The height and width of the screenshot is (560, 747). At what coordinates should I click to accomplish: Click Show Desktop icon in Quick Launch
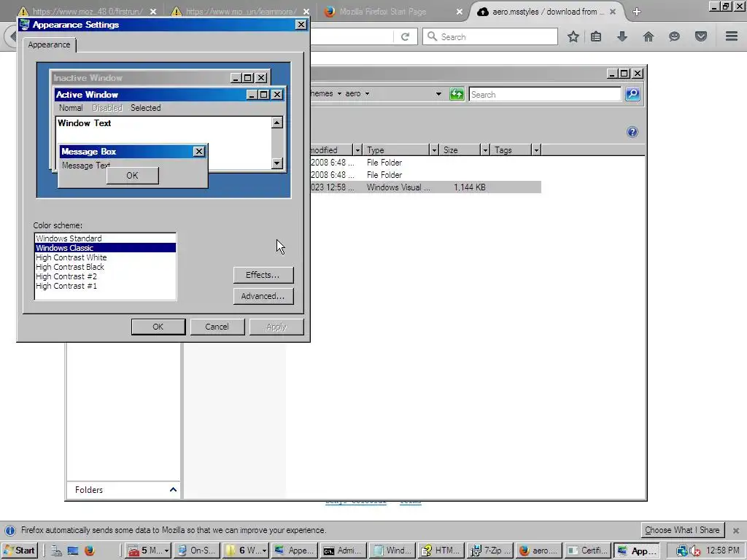point(73,551)
